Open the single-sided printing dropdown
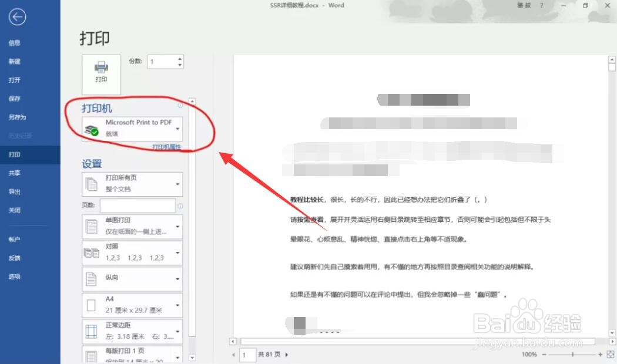This screenshot has width=617, height=364. pos(132,227)
